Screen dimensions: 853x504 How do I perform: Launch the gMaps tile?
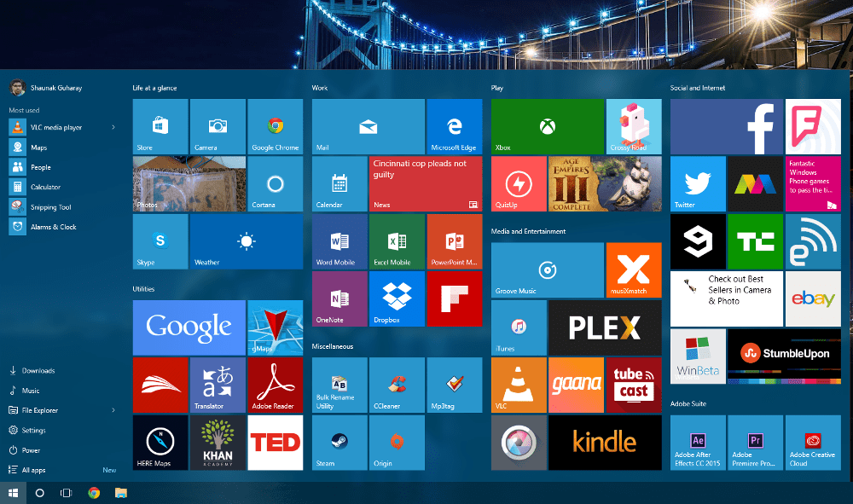pyautogui.click(x=276, y=327)
